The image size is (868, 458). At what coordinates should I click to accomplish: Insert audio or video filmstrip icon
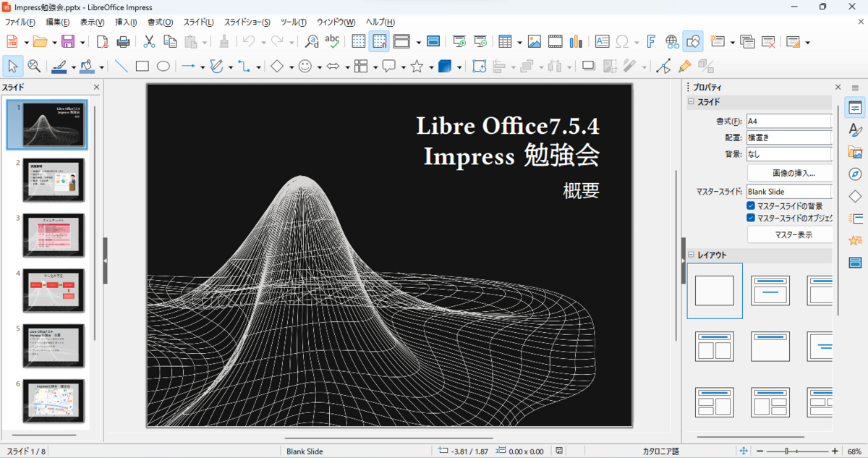click(x=555, y=41)
